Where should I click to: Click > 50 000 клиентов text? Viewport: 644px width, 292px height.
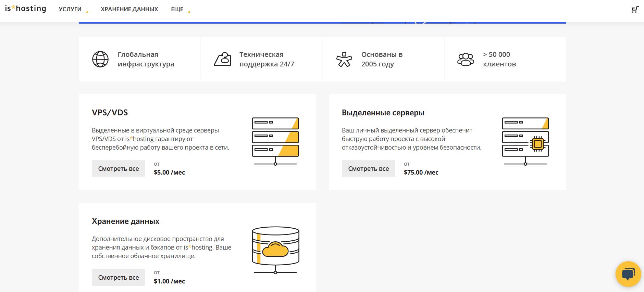coord(499,59)
